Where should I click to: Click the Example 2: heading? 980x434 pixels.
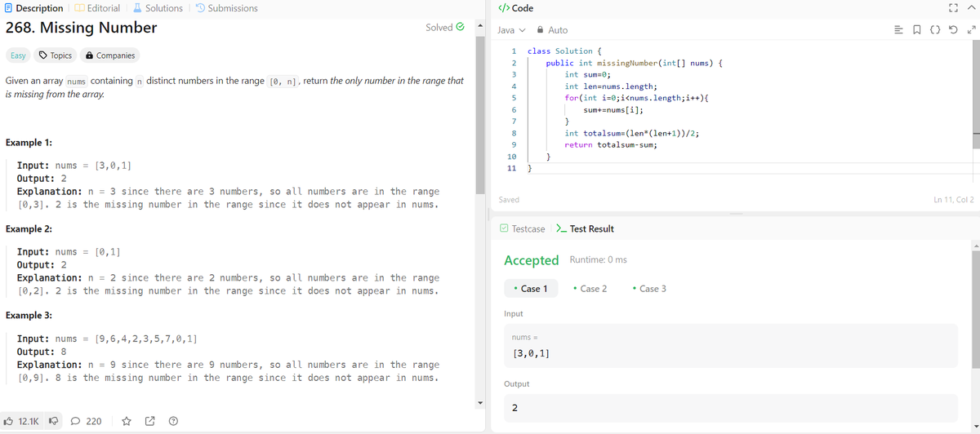tap(29, 228)
